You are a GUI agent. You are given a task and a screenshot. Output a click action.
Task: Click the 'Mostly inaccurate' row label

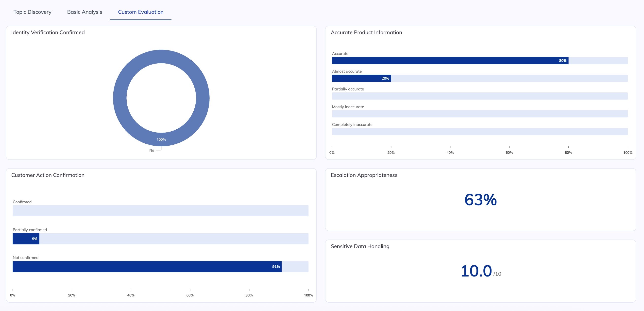(x=348, y=107)
